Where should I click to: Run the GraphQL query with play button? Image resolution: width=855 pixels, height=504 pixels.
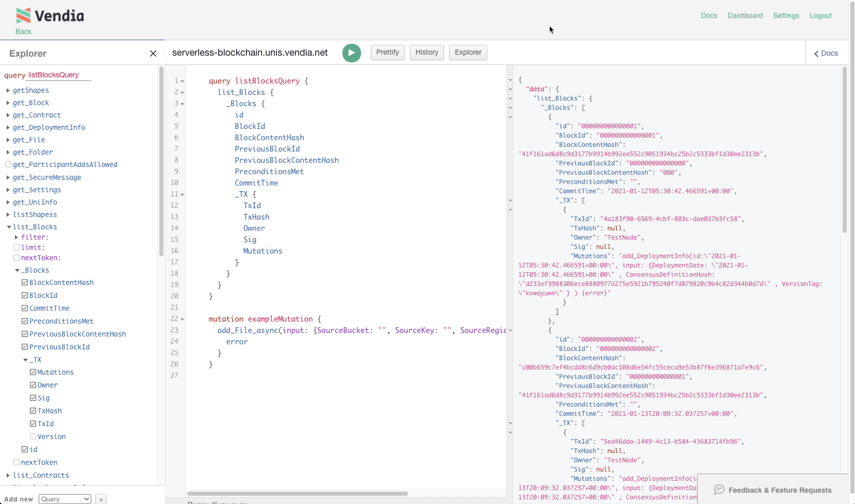point(351,53)
